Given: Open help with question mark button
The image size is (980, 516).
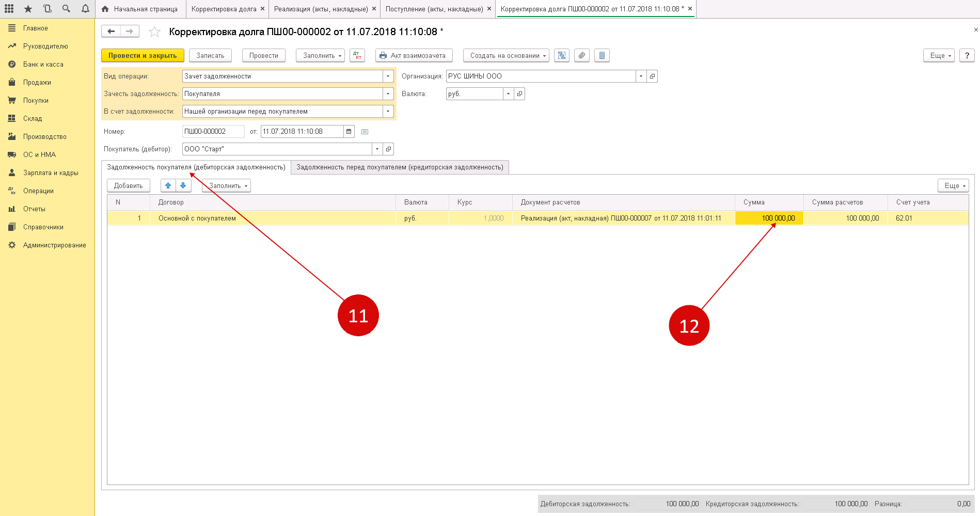Looking at the screenshot, I should coord(967,55).
